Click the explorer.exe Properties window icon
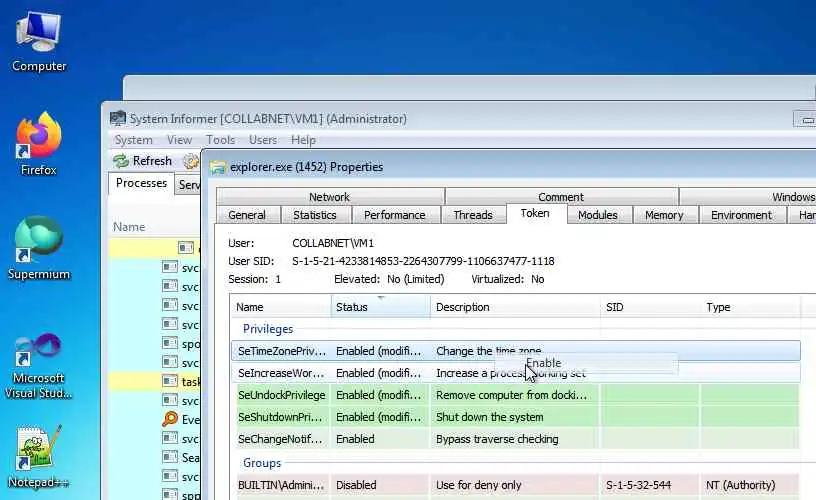Image resolution: width=816 pixels, height=500 pixels. (218, 167)
